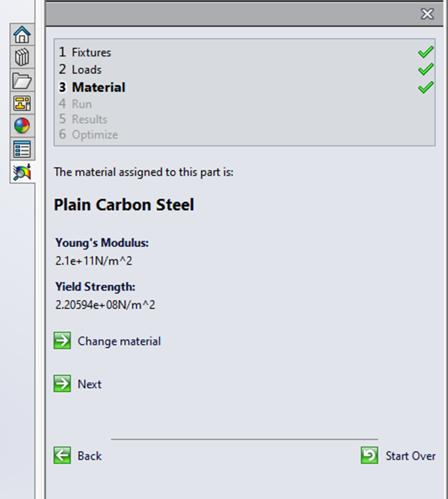
Task: Click the checkmark next to Loads
Action: (x=425, y=69)
